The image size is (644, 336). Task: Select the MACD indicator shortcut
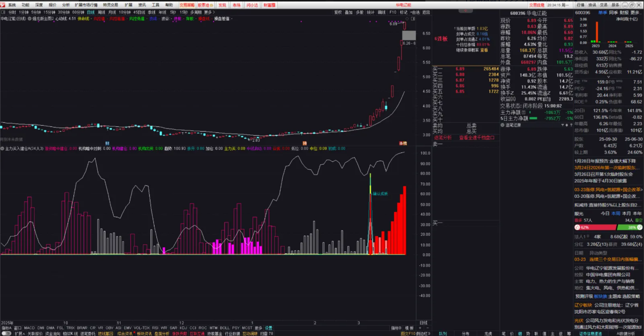pos(29,328)
